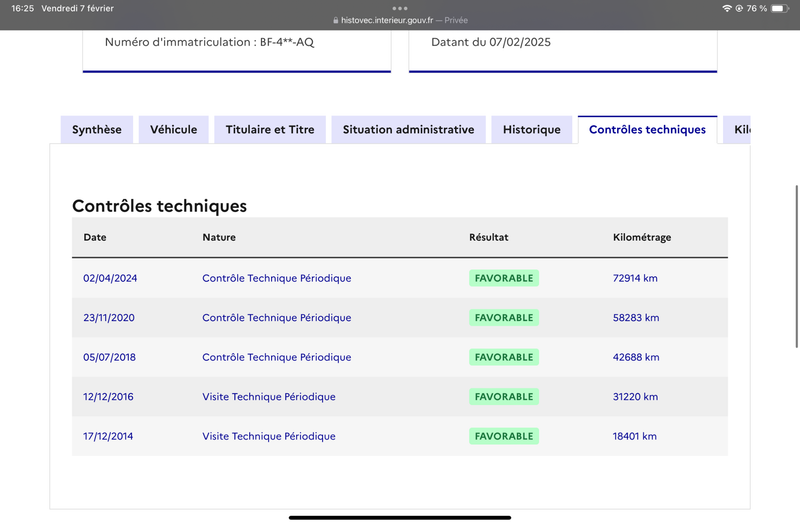Click Contrôle Technique Périodique in 02/04/2024 row
The height and width of the screenshot is (525, 800).
click(x=277, y=278)
